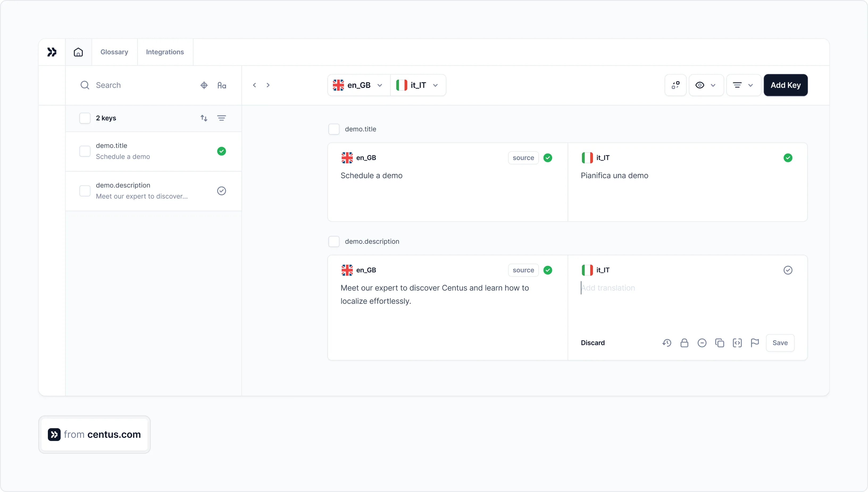Open the version history for demo.description

coord(667,343)
